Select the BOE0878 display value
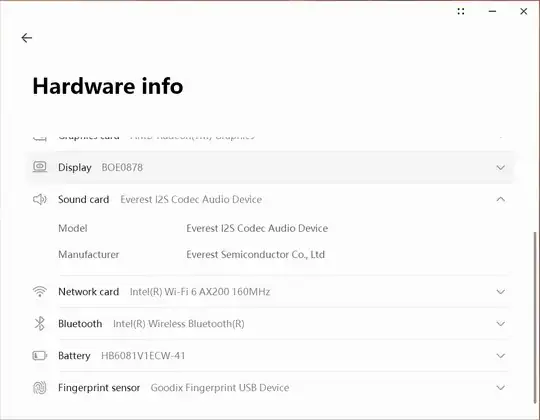This screenshot has height=420, width=540. tap(122, 167)
